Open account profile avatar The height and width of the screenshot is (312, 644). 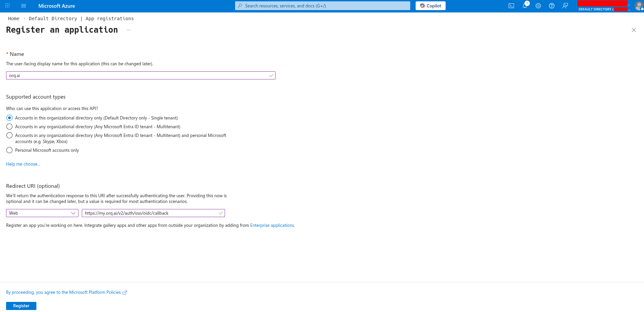(x=639, y=6)
